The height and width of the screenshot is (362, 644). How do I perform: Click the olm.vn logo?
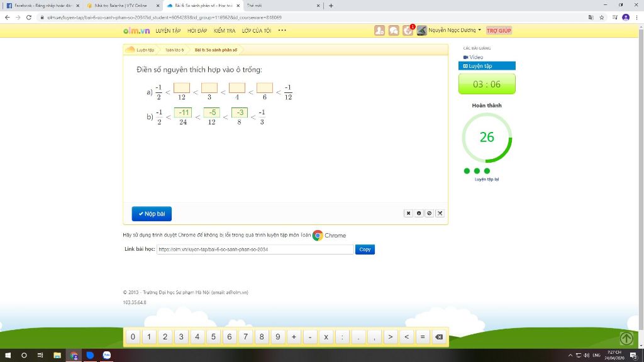(136, 30)
